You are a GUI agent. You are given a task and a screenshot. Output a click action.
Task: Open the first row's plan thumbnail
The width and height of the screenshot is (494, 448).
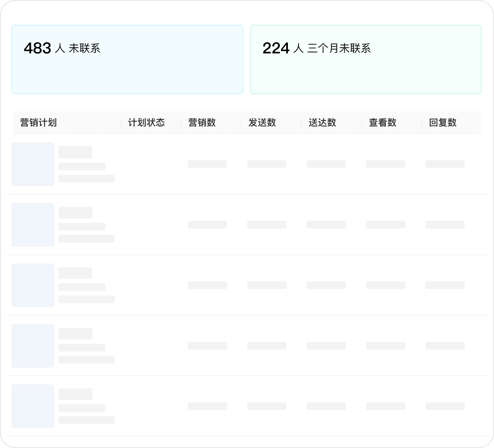(x=33, y=164)
